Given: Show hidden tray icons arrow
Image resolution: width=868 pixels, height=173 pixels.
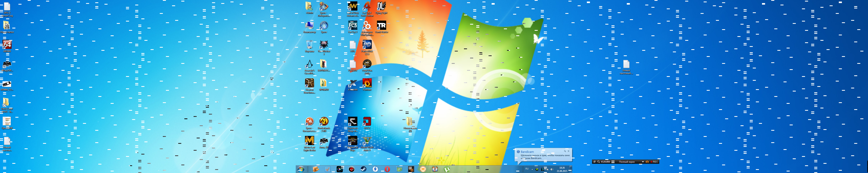Looking at the screenshot, I should (x=532, y=169).
